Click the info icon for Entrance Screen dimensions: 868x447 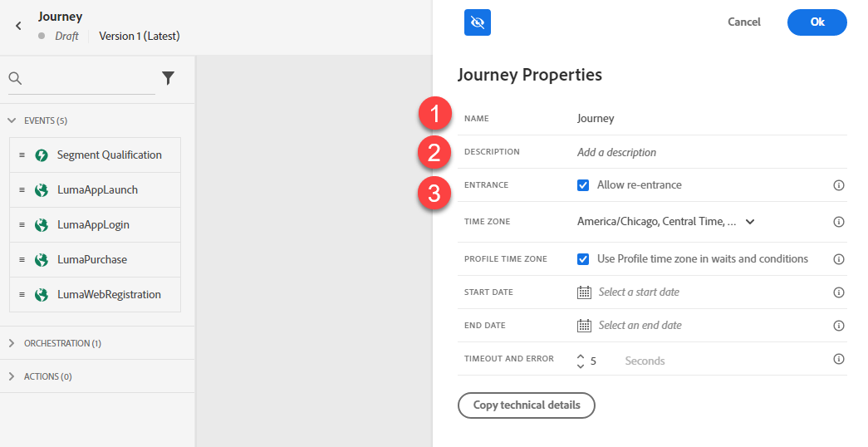839,185
